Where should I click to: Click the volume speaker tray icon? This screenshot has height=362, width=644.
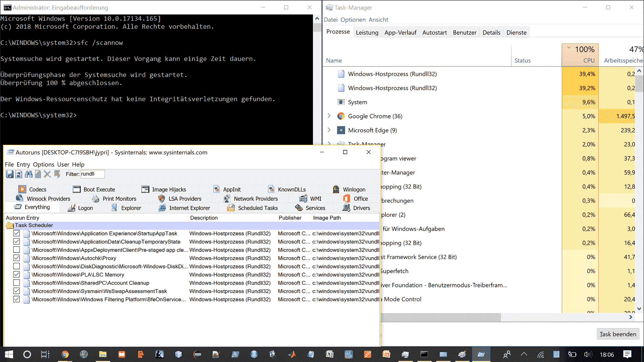(588, 354)
